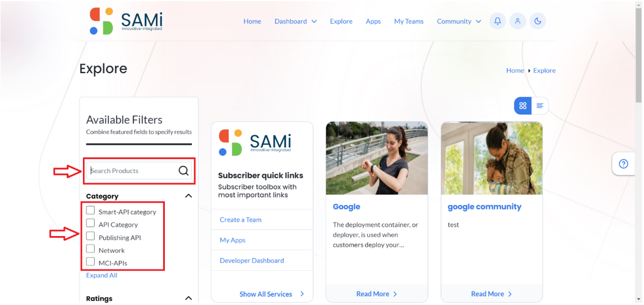644x305 pixels.
Task: Check the Network checkbox
Action: pyautogui.click(x=90, y=248)
